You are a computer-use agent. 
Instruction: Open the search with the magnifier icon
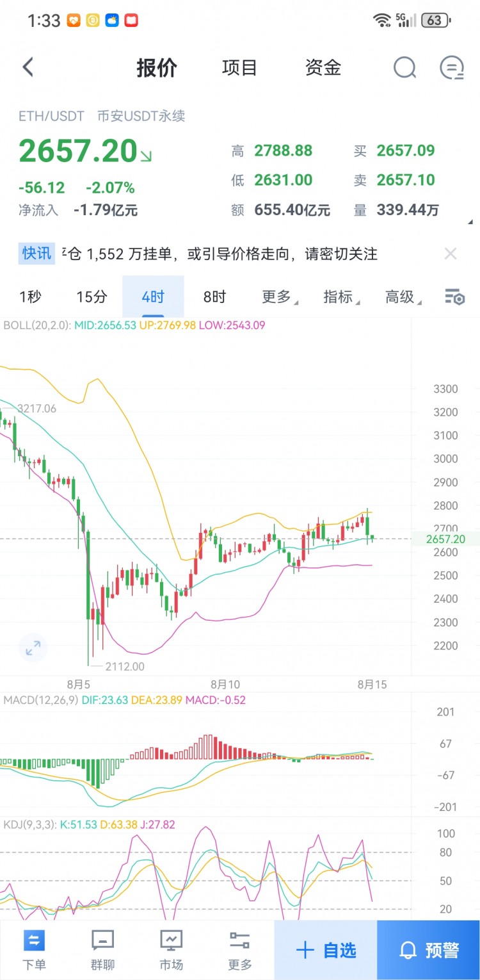[404, 67]
